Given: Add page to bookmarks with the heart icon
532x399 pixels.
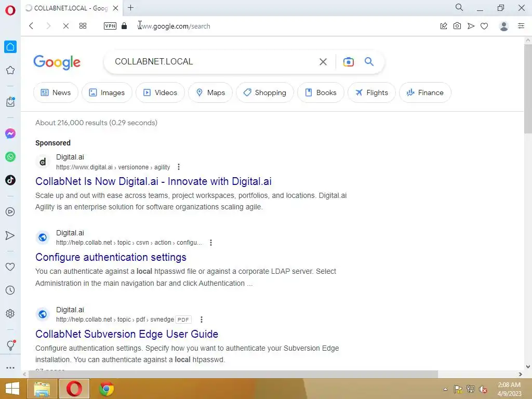Looking at the screenshot, I should click(x=484, y=26).
